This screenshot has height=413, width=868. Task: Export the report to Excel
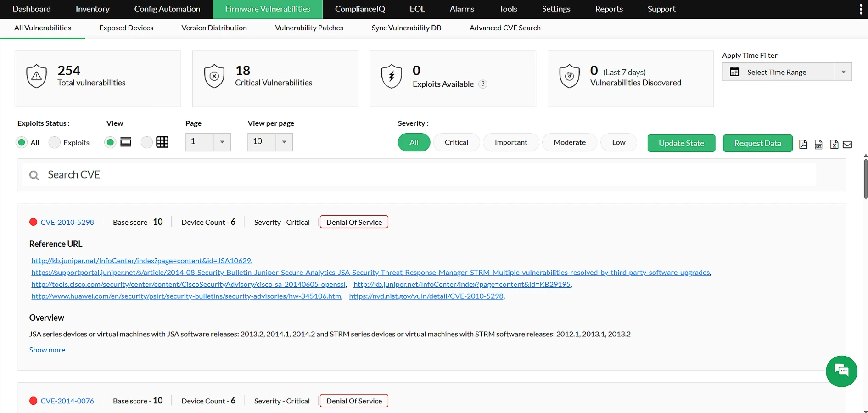pos(834,144)
